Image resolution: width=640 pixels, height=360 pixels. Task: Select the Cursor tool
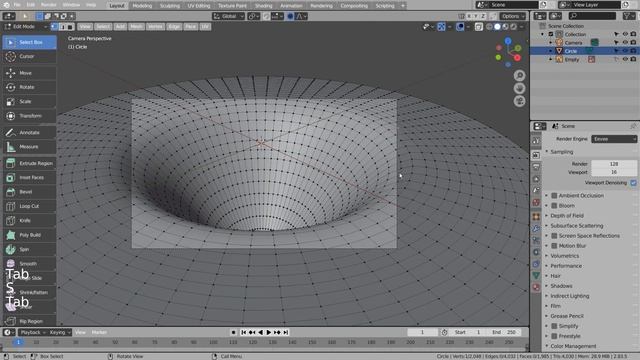coord(29,56)
